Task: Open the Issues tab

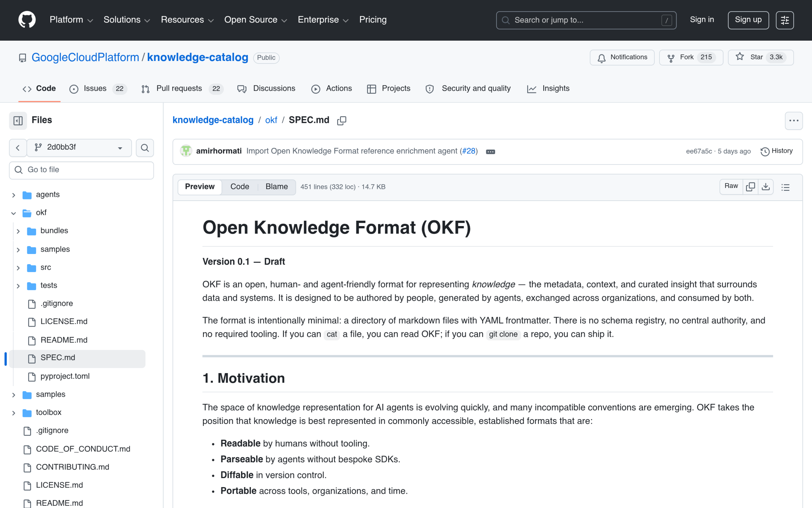Action: pos(98,89)
